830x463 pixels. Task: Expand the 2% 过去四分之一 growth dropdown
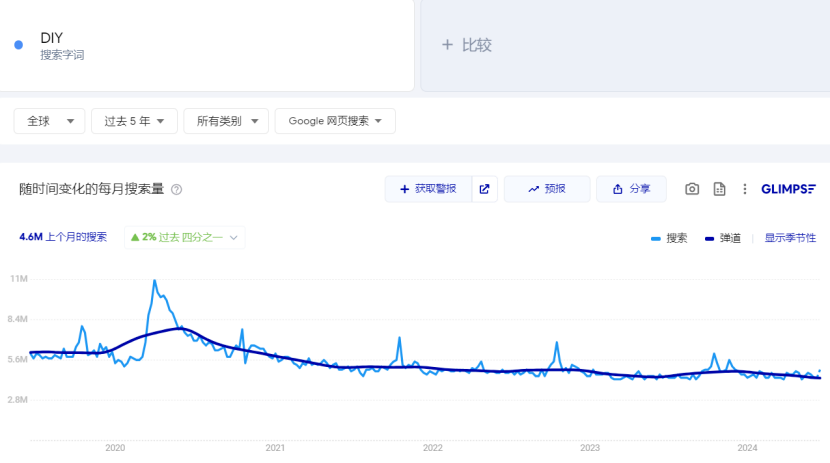(185, 237)
